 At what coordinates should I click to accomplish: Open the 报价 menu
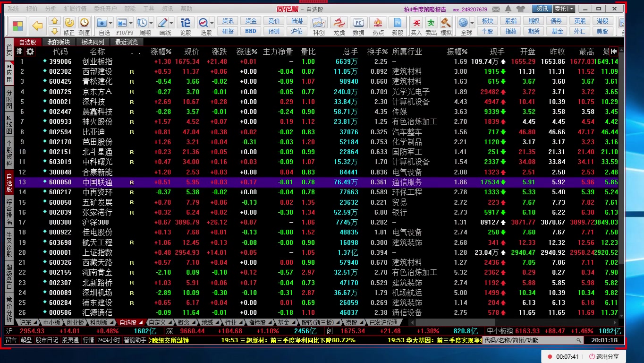[32, 9]
